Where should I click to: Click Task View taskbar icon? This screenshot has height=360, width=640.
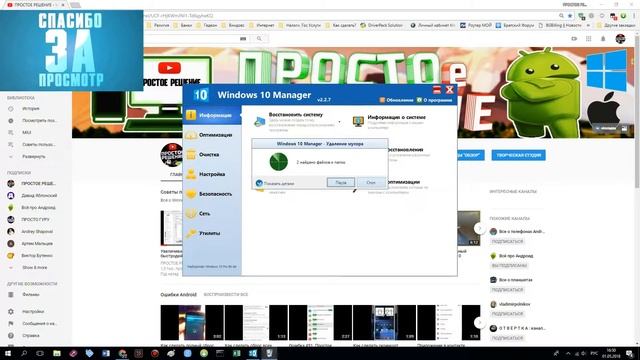click(40, 353)
